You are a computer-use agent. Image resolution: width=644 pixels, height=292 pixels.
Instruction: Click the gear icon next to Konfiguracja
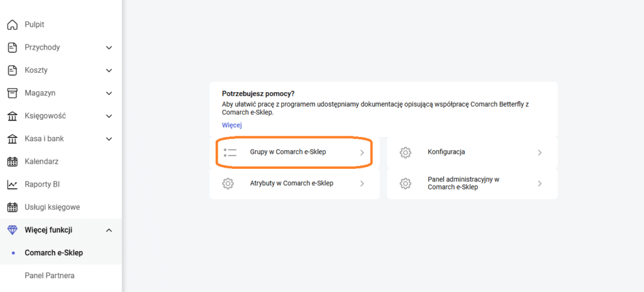pyautogui.click(x=406, y=153)
